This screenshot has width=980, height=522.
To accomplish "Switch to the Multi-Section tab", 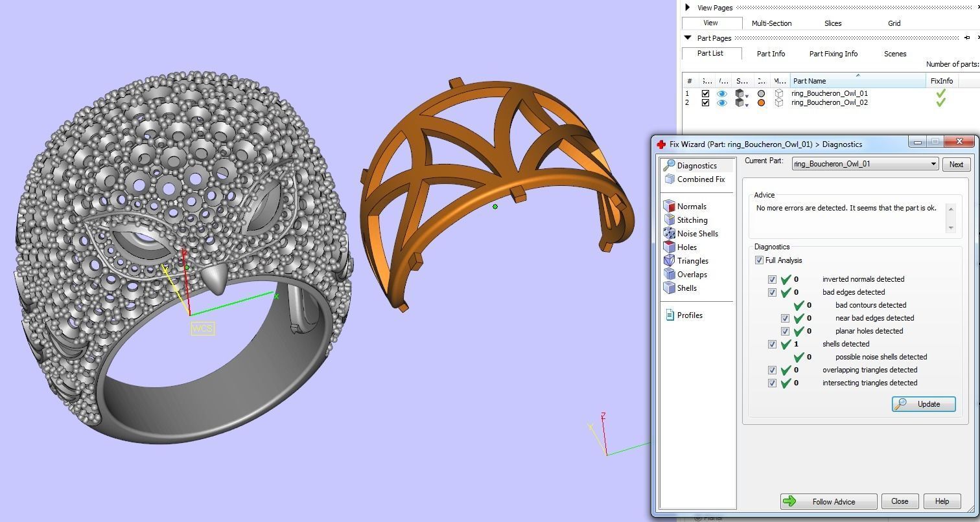I will point(771,23).
